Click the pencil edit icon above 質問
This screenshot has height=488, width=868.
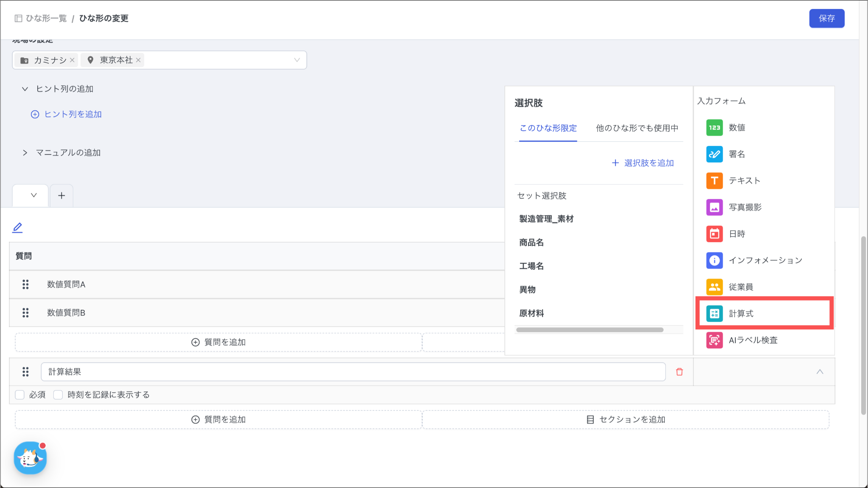pyautogui.click(x=17, y=228)
